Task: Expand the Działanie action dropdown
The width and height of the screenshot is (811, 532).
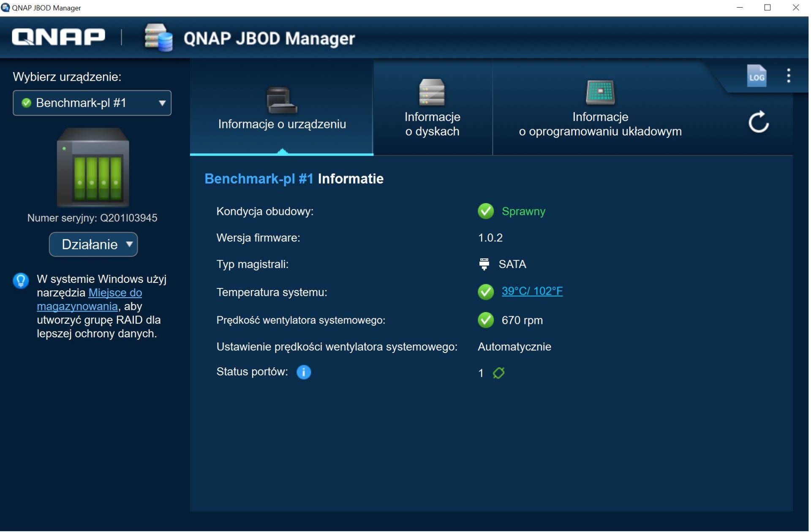Action: (x=93, y=245)
